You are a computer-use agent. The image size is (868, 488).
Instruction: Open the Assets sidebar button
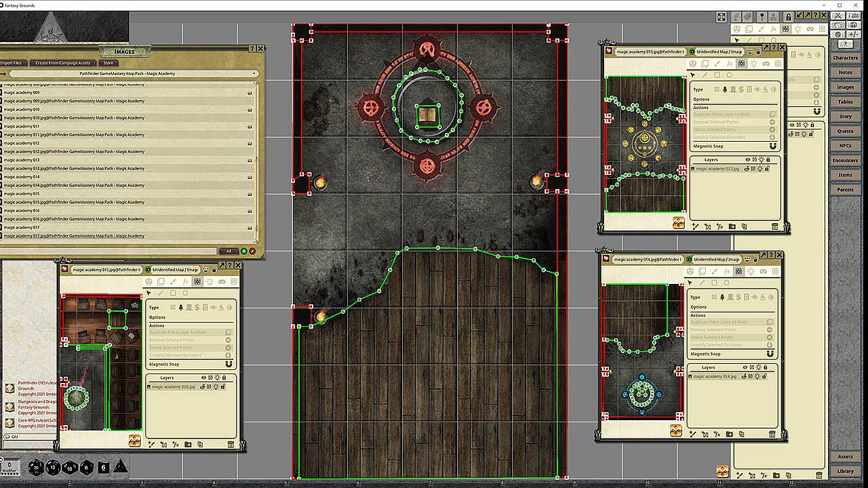(845, 457)
